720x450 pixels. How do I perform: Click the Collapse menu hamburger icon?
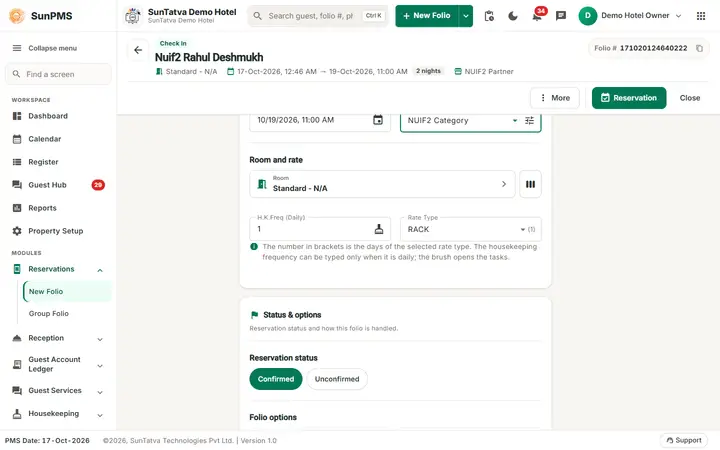(17, 48)
